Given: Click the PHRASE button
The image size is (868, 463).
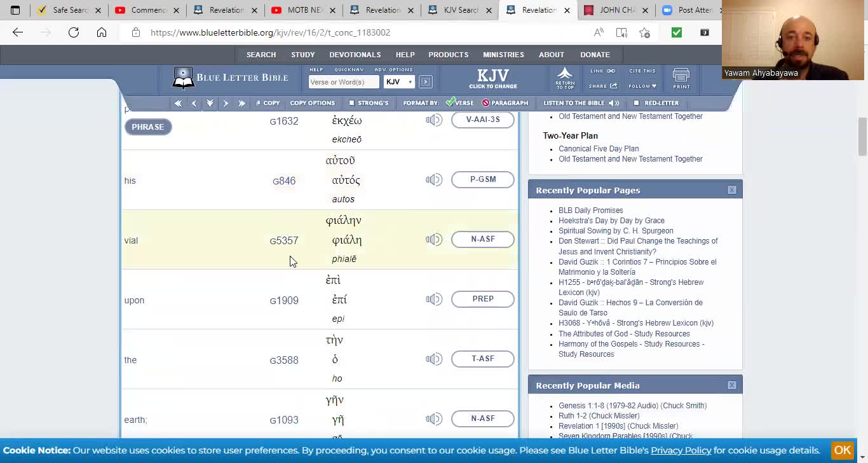Looking at the screenshot, I should [148, 127].
